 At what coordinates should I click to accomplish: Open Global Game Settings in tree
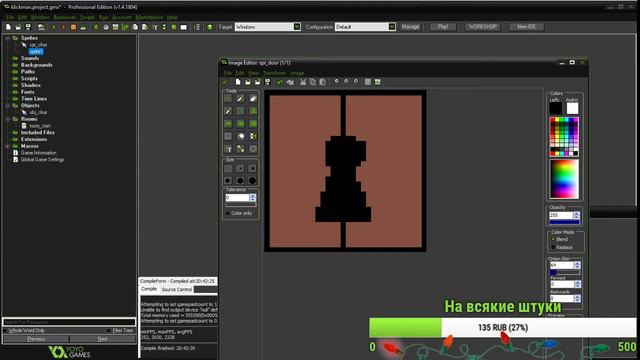tap(42, 160)
